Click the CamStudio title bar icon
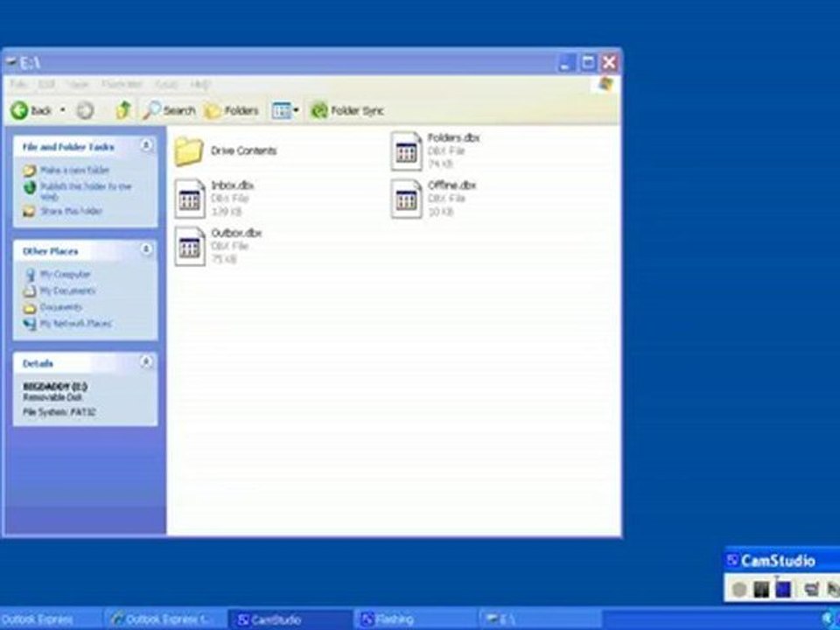Viewport: 840px width, 630px height. coord(732,561)
